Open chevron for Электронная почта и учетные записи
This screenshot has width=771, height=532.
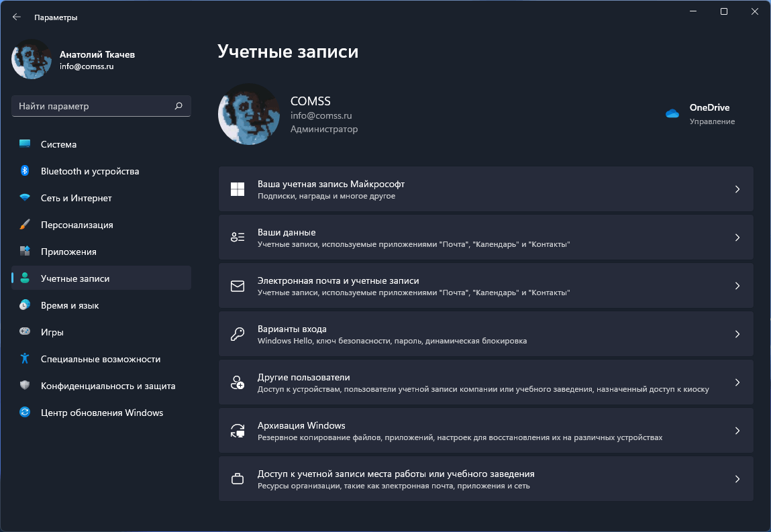tap(737, 286)
